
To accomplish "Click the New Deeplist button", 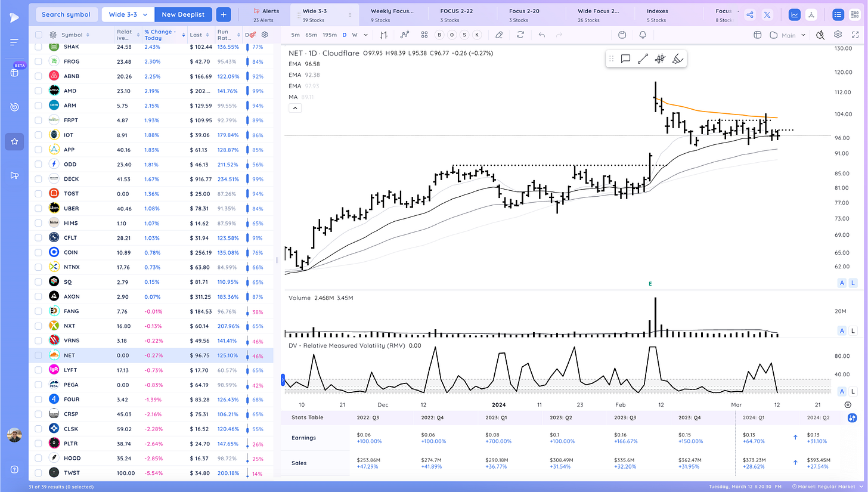I will pos(184,14).
